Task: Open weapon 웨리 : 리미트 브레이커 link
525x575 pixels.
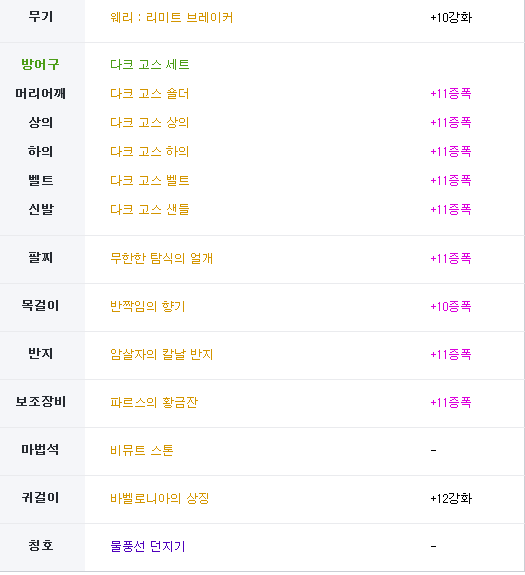Action: pyautogui.click(x=172, y=17)
